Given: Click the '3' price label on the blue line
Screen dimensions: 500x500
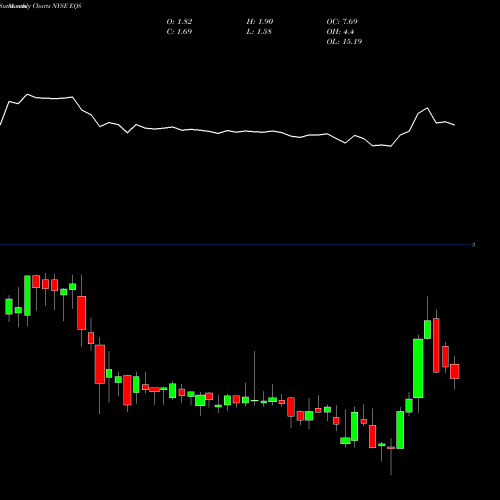Looking at the screenshot, I should (473, 245).
